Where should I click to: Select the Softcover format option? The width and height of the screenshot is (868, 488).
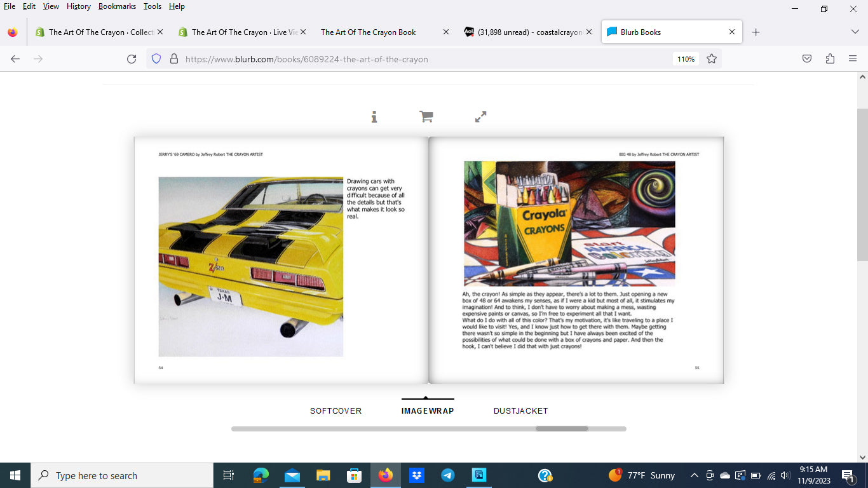(336, 411)
